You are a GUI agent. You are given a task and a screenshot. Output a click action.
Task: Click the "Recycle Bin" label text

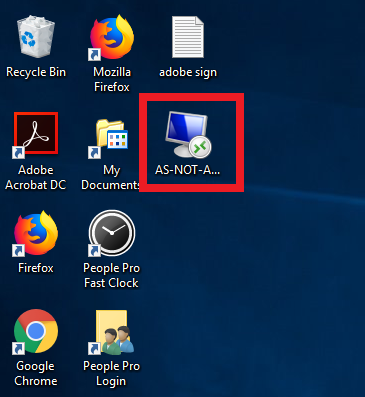[36, 72]
